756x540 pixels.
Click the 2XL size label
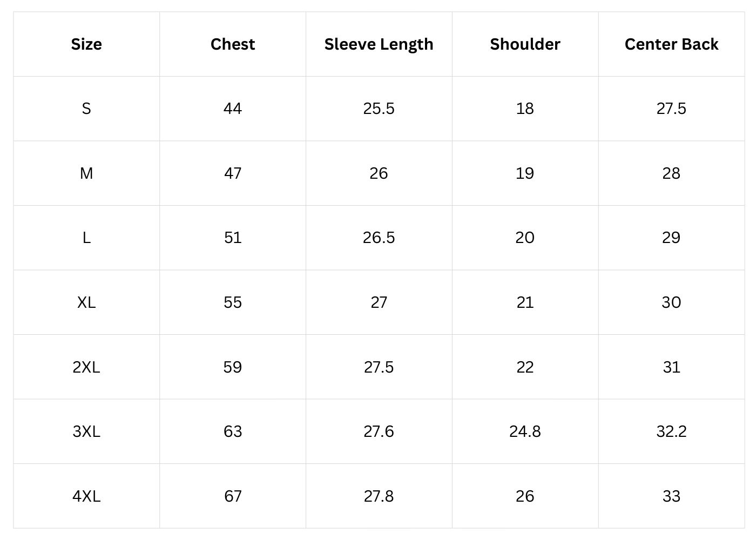click(86, 367)
